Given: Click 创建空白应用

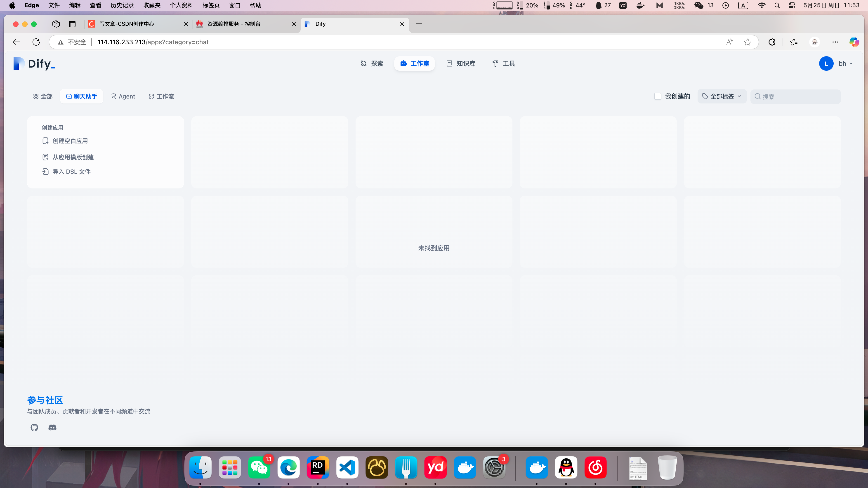Looking at the screenshot, I should point(65,141).
